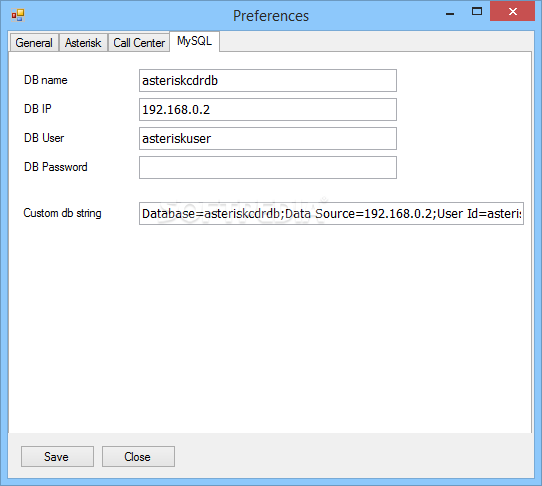Click the Custom db string field
542x486 pixels.
pos(331,214)
